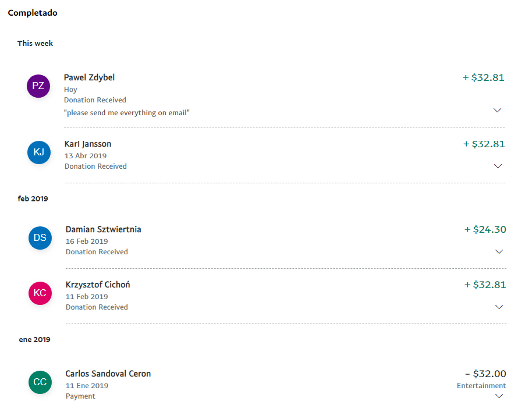Click the CC green avatar icon
The image size is (532, 412).
tap(40, 382)
